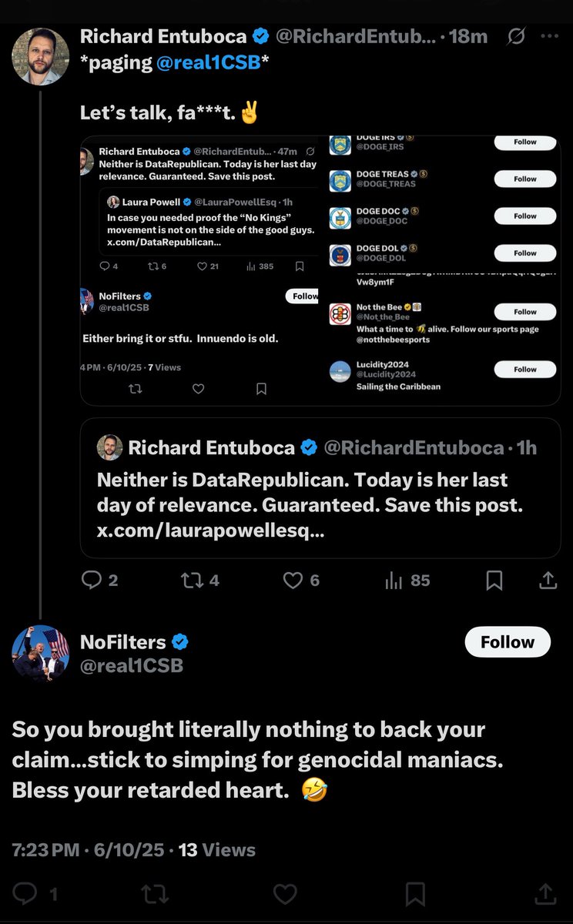
Task: Open the embedded screenshot image
Action: pos(320,269)
